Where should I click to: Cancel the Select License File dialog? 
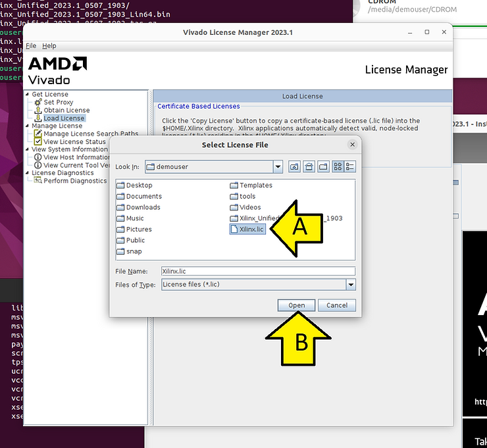coord(337,305)
